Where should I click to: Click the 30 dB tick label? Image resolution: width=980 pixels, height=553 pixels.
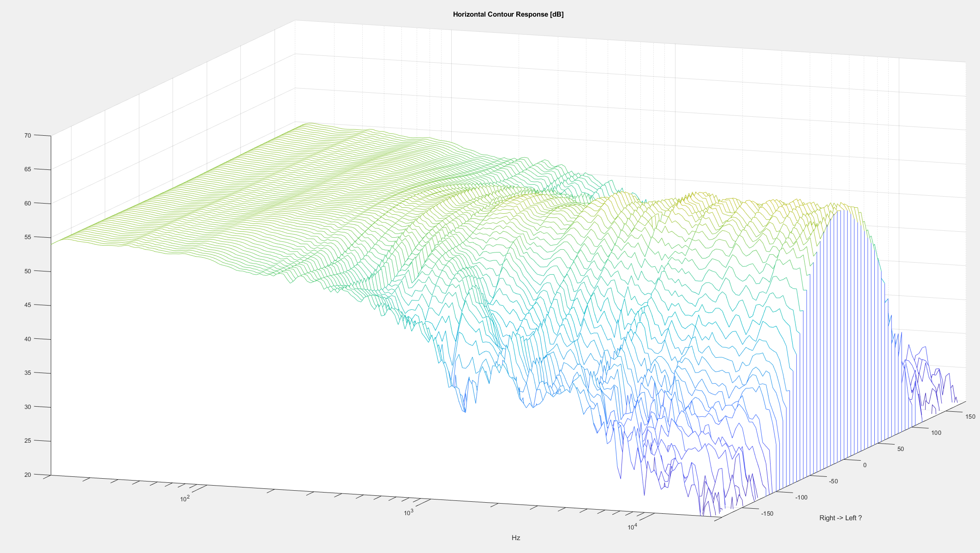point(28,407)
